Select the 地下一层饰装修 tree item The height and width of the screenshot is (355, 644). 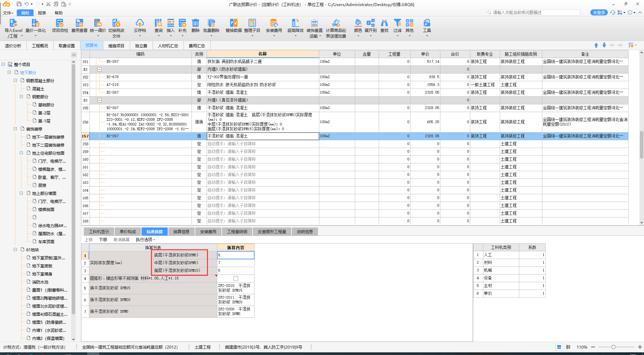pyautogui.click(x=48, y=137)
